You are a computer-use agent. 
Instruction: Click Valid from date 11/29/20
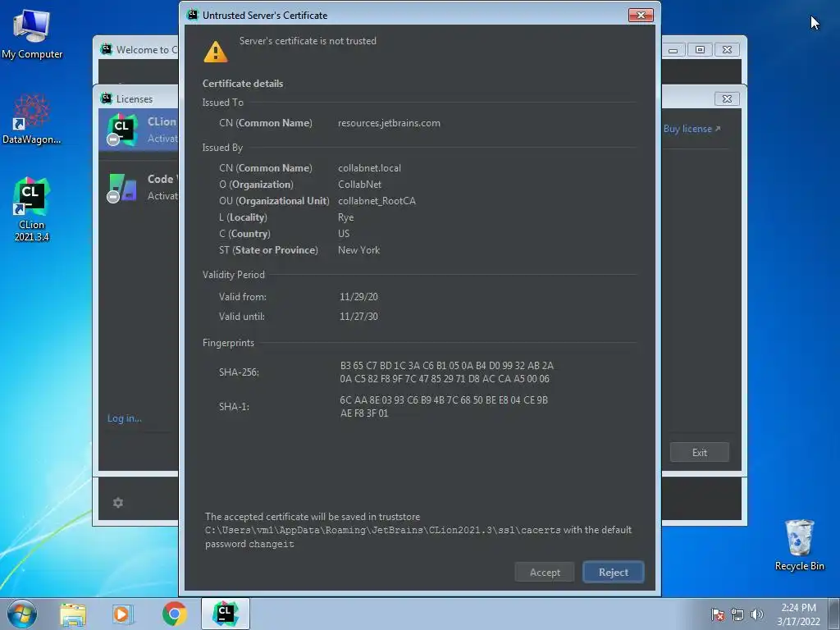click(358, 296)
